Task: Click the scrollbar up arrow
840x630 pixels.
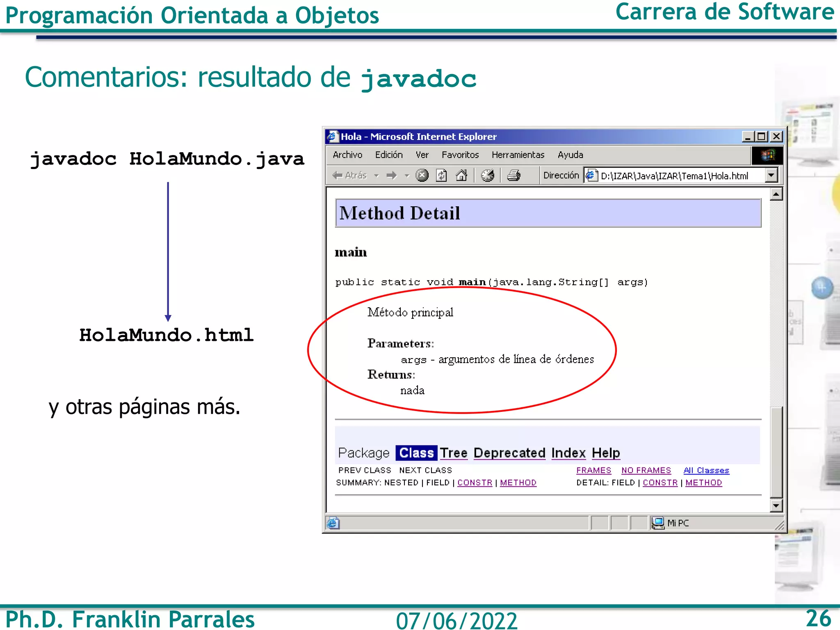Action: click(776, 194)
